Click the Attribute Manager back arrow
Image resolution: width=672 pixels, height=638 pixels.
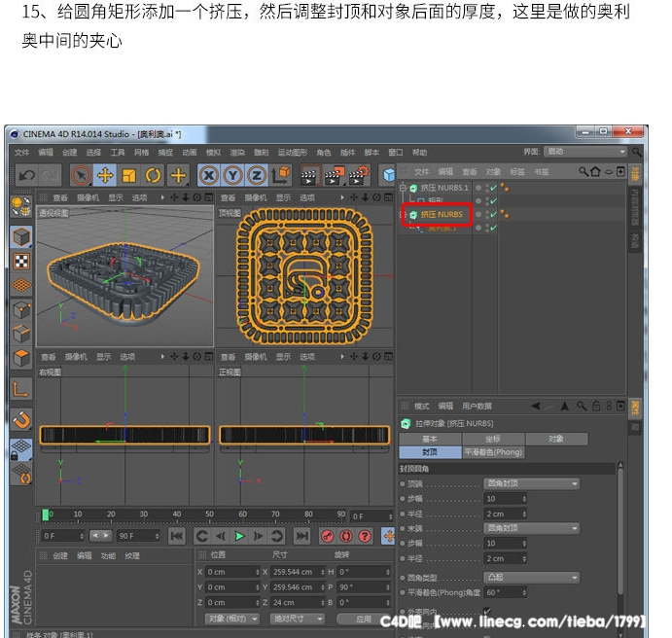(x=536, y=406)
